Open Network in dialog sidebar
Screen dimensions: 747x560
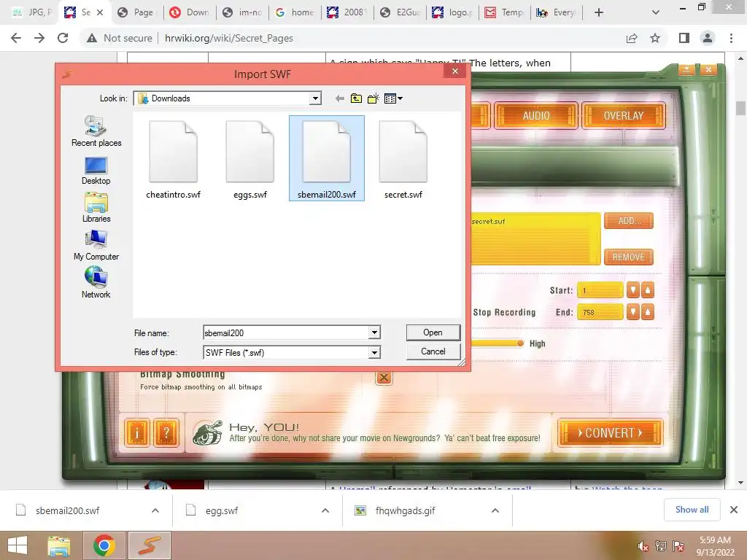click(96, 283)
